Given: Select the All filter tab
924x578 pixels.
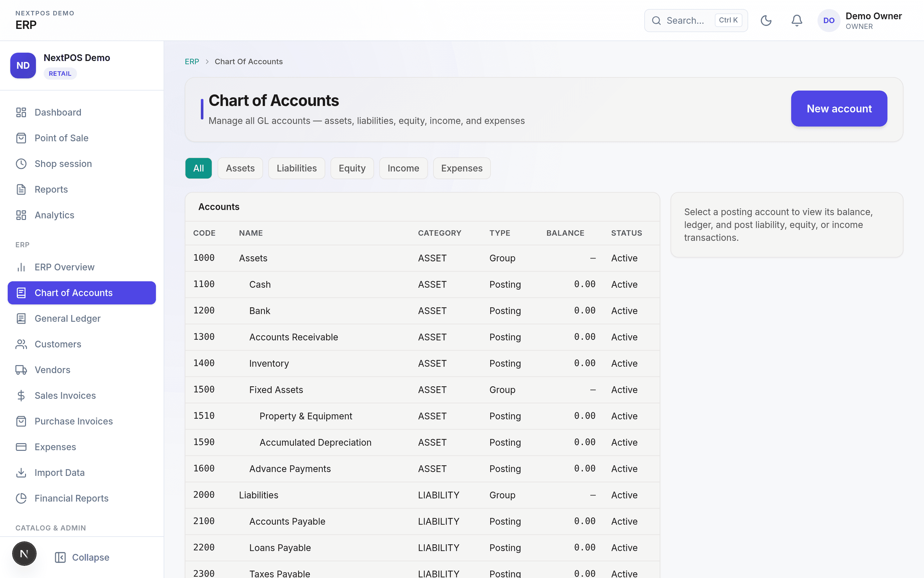Looking at the screenshot, I should click(x=199, y=168).
